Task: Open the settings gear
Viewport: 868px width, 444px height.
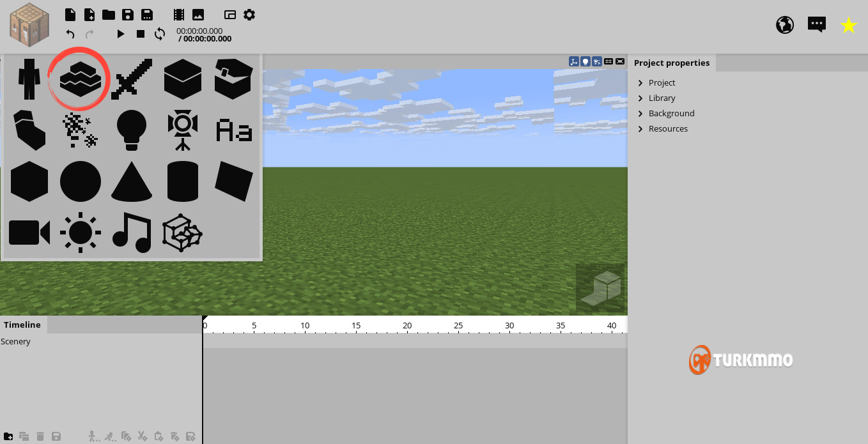Action: pyautogui.click(x=249, y=14)
